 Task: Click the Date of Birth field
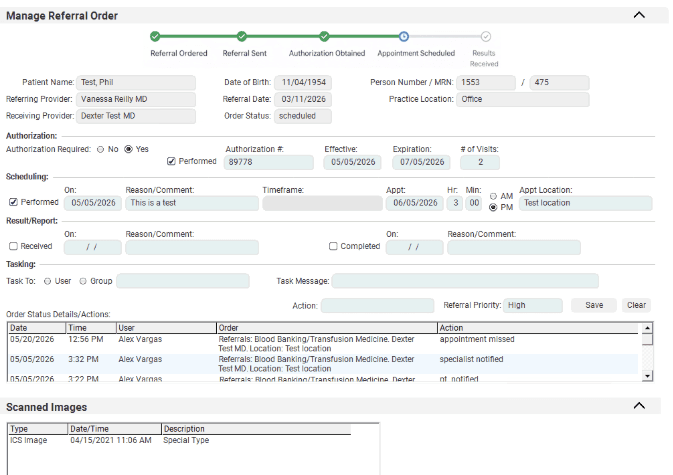pyautogui.click(x=303, y=82)
